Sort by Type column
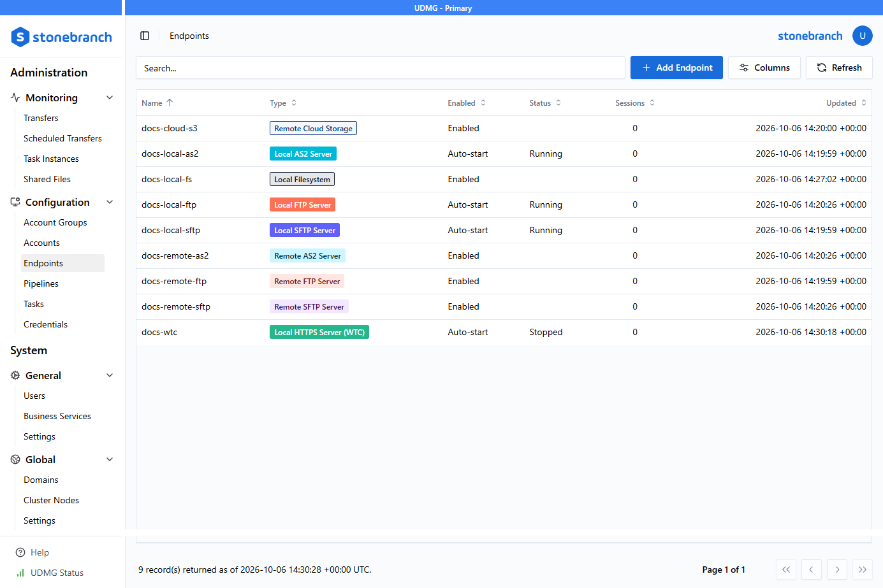Screen dimensions: 883x588 pos(283,103)
